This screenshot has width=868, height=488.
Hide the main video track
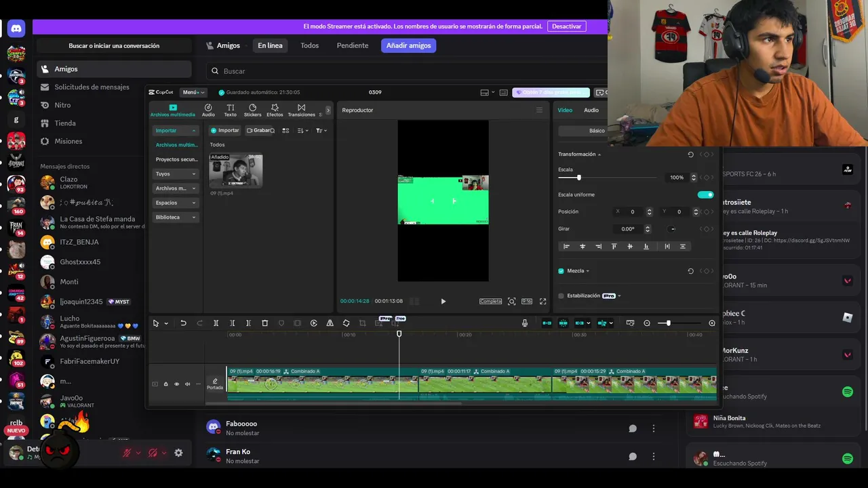tap(176, 384)
